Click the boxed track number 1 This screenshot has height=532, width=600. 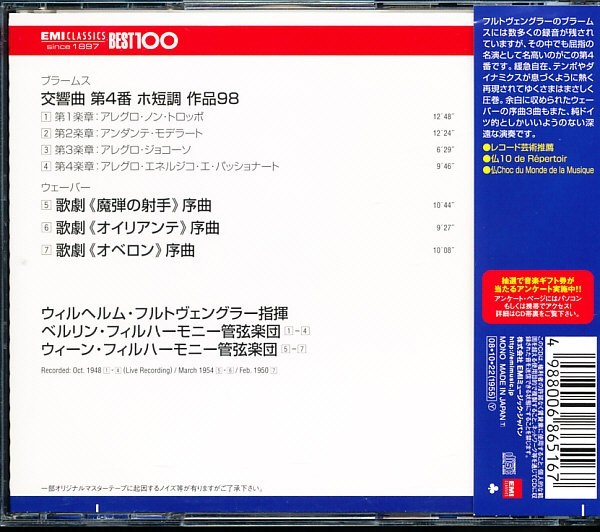pyautogui.click(x=46, y=116)
